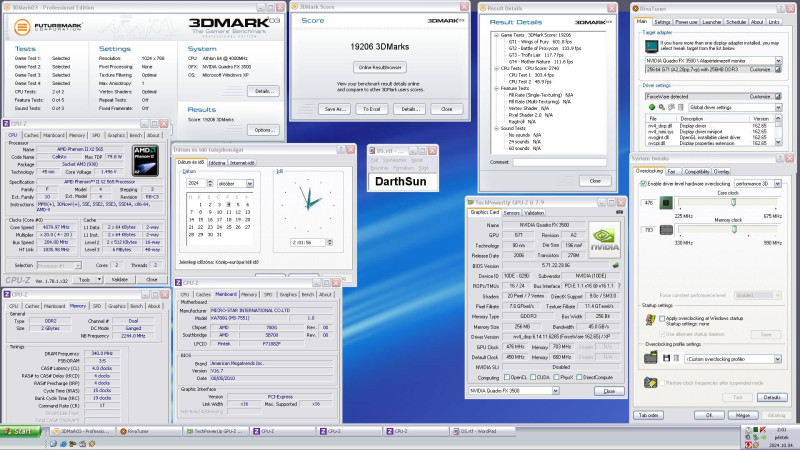Open the performance 3D mode dropdown
This screenshot has height=450, width=800.
[778, 183]
